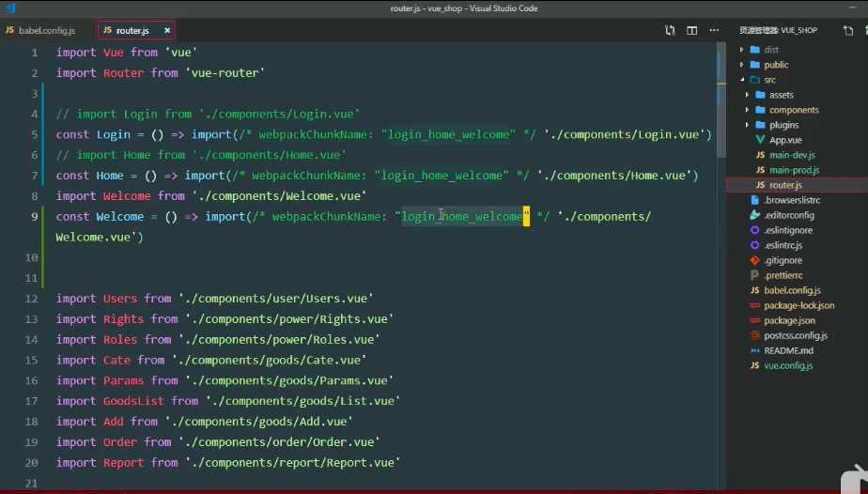Viewport: 868px width, 494px height.
Task: Click the new file icon in explorer header
Action: pyautogui.click(x=848, y=30)
